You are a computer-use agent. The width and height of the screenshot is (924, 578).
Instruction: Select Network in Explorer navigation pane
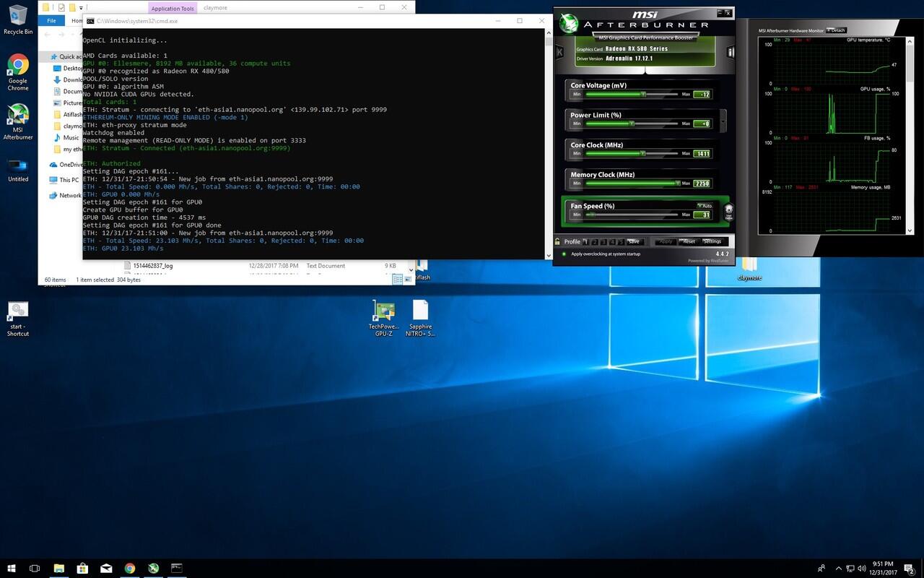click(65, 196)
